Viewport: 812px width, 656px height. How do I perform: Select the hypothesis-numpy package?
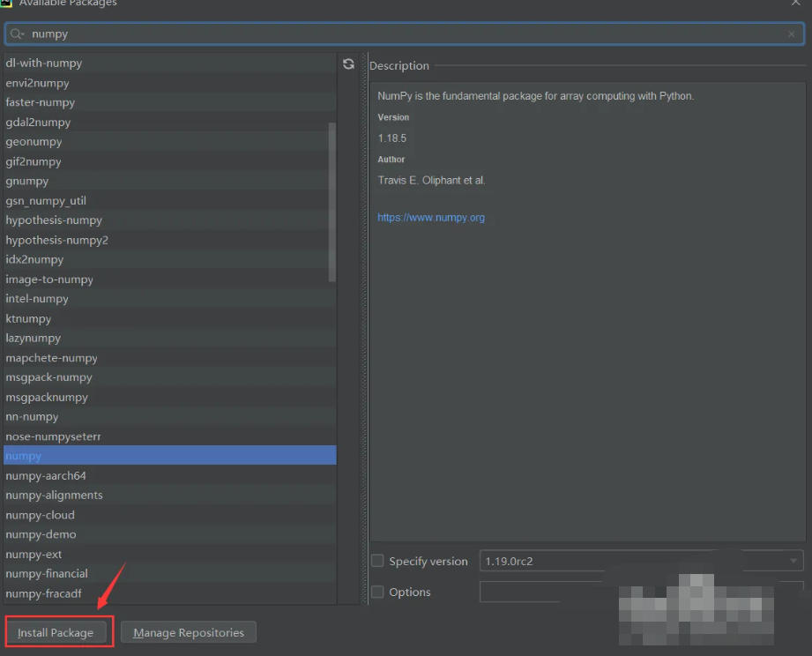[x=55, y=220]
